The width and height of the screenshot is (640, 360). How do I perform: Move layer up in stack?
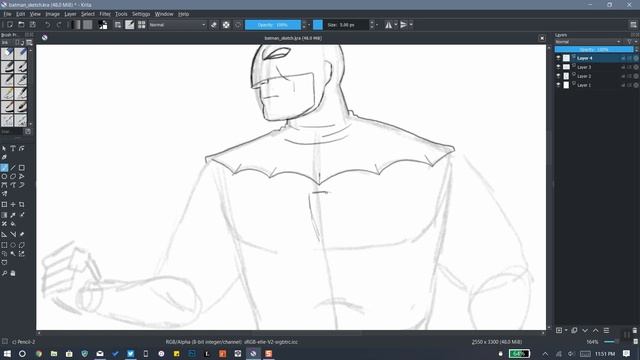click(x=596, y=330)
